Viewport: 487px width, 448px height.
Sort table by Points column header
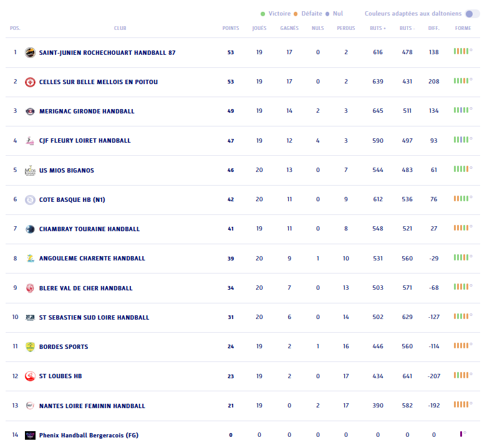pos(231,28)
